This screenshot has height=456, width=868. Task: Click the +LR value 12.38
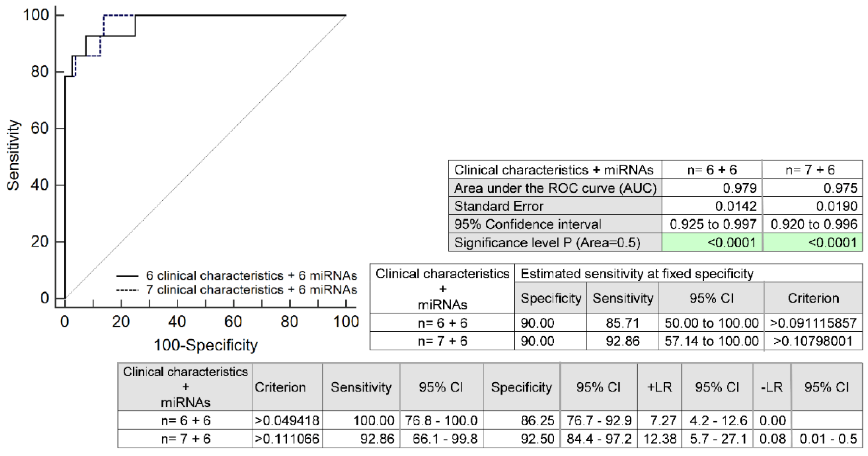click(x=660, y=439)
